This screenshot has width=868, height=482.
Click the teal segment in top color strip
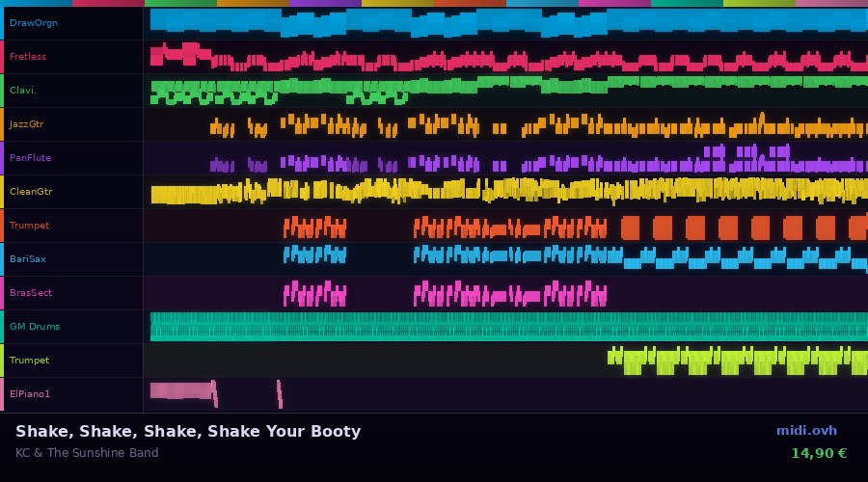[x=687, y=3]
